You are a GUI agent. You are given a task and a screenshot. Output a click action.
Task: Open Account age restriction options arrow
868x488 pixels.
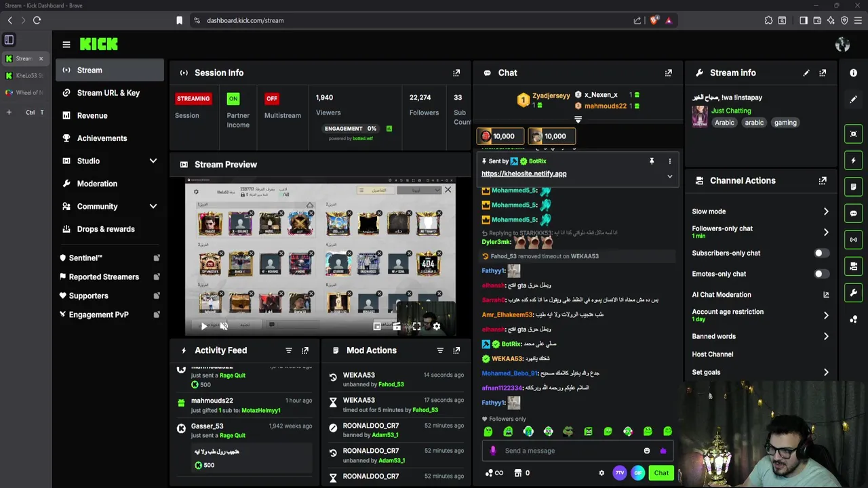tap(826, 315)
